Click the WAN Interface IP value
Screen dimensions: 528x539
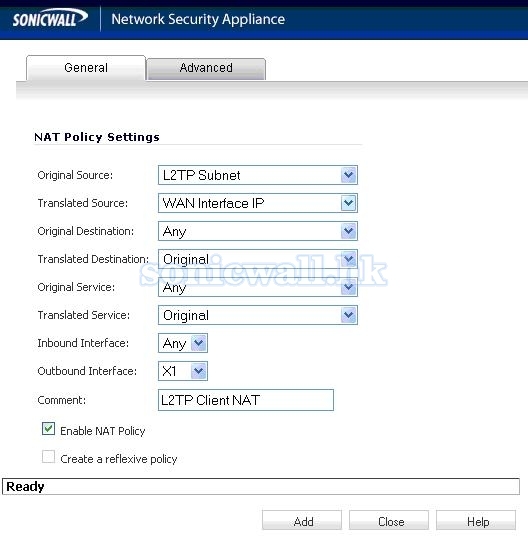213,204
